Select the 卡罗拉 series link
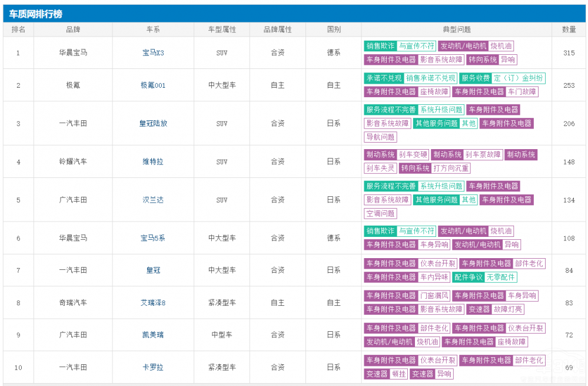Viewport: 588px width, 386px height. [153, 367]
